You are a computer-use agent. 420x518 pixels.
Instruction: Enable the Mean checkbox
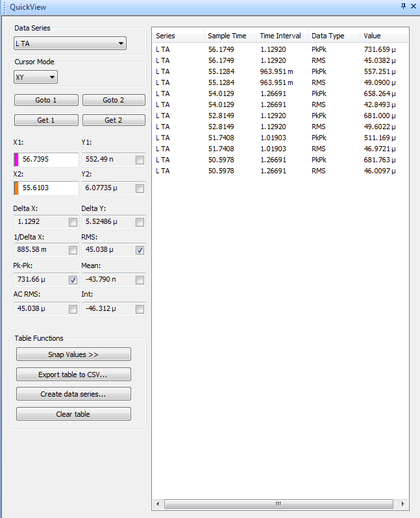point(140,280)
